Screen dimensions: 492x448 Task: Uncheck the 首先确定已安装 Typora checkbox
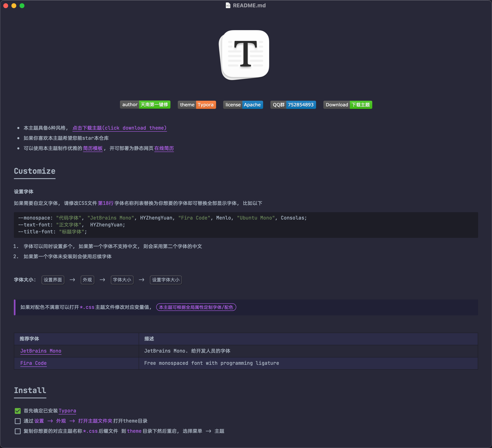tap(18, 411)
